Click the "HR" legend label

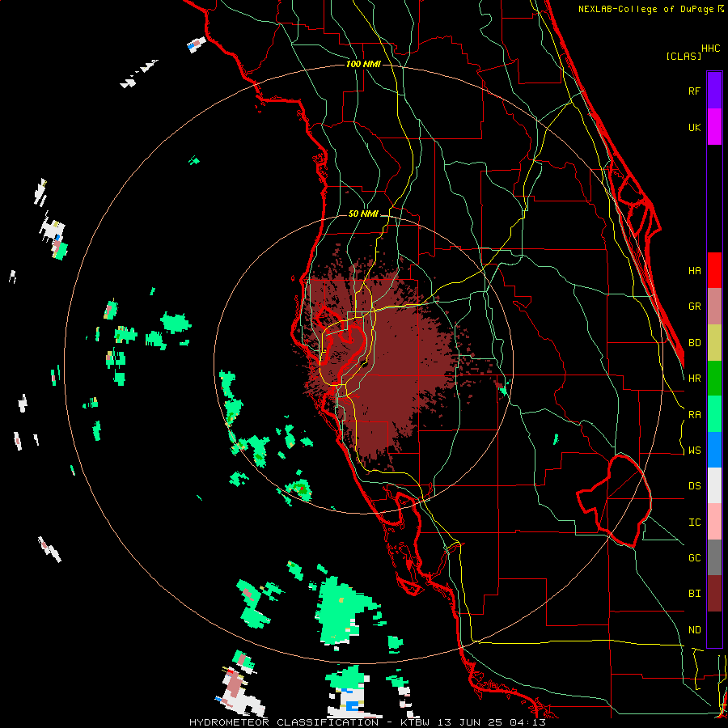point(694,379)
